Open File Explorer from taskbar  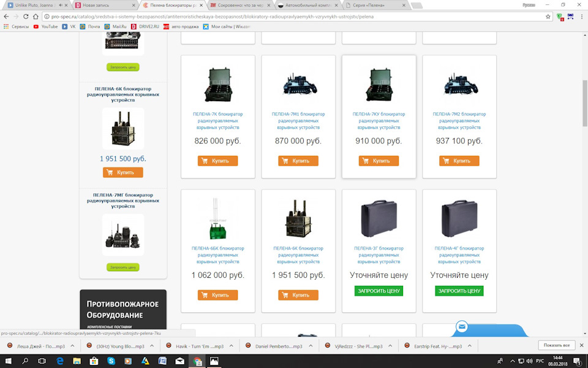tap(77, 361)
